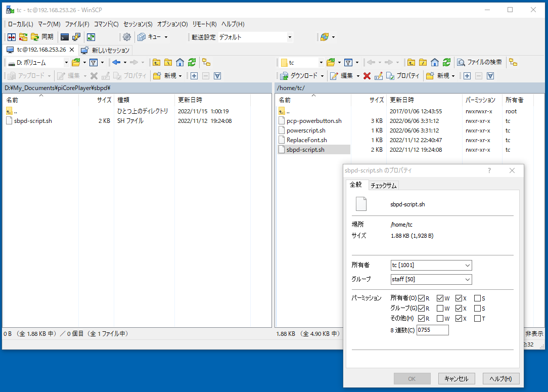Expand the キュー dropdown arrow
The height and width of the screenshot is (392, 548).
pos(166,37)
